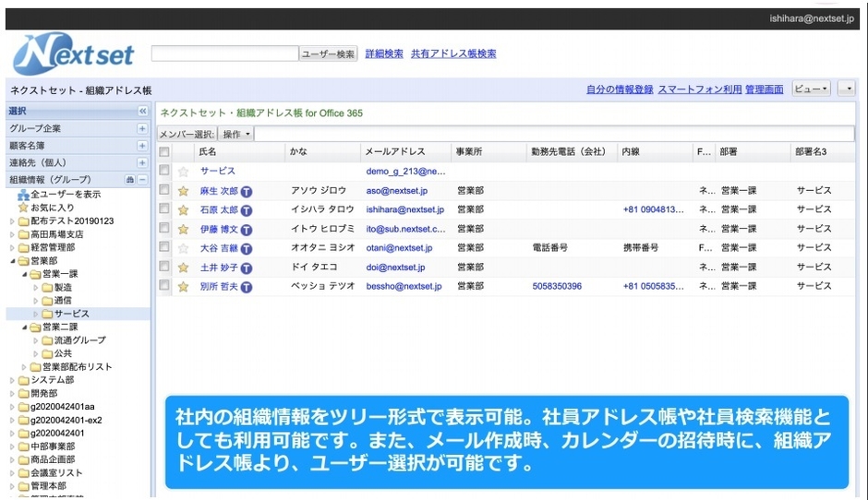The width and height of the screenshot is (868, 500).
Task: Check the box for 伊藤 博文
Action: [163, 227]
